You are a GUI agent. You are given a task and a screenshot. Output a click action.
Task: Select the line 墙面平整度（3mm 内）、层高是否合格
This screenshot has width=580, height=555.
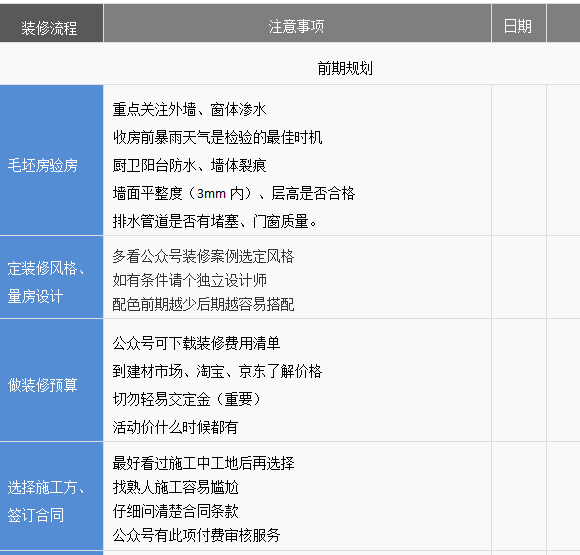click(x=234, y=193)
